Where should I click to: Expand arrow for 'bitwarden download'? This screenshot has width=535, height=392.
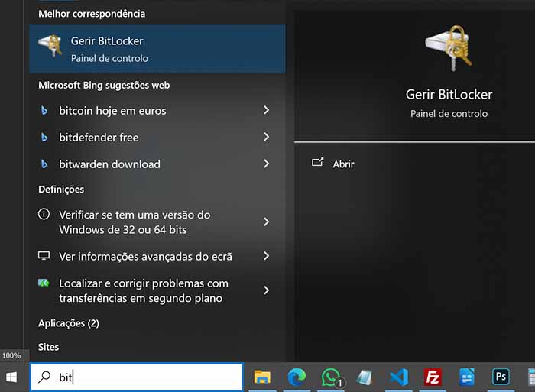point(266,164)
